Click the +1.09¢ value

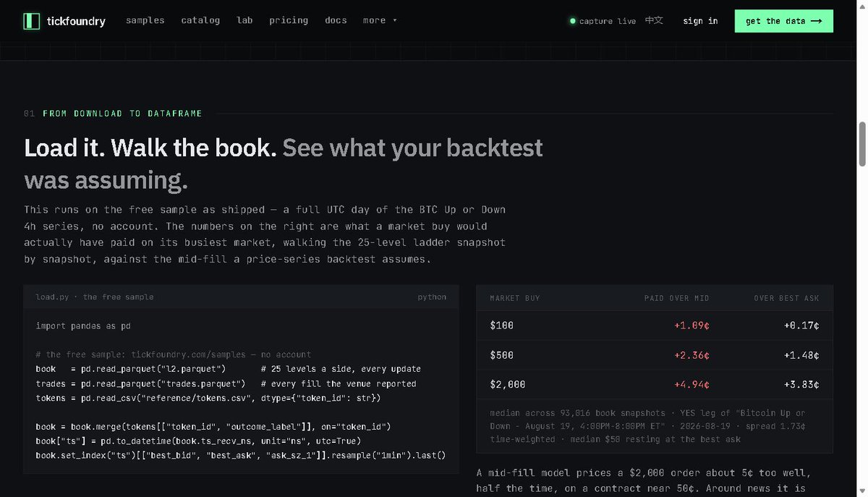(x=692, y=326)
